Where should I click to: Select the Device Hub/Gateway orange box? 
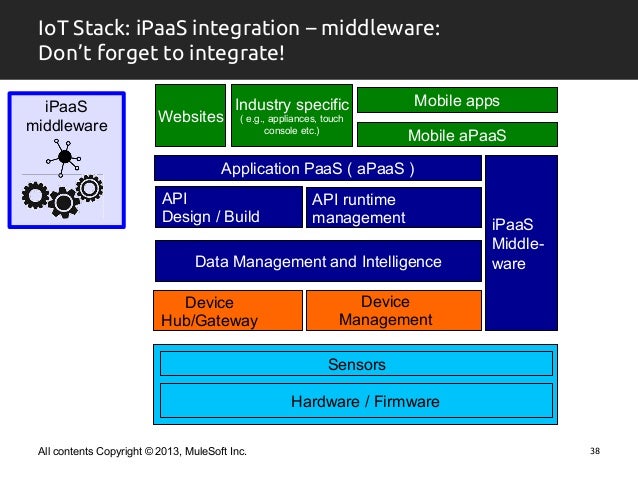(x=228, y=311)
